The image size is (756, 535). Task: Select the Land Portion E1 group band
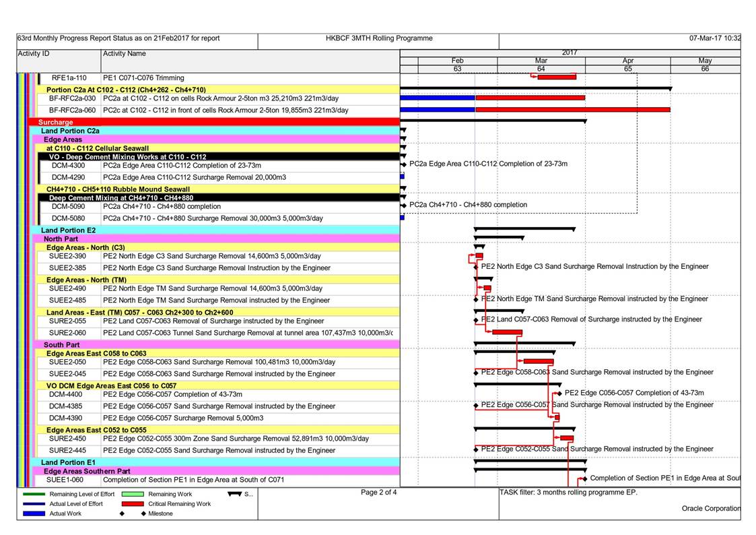pos(215,462)
